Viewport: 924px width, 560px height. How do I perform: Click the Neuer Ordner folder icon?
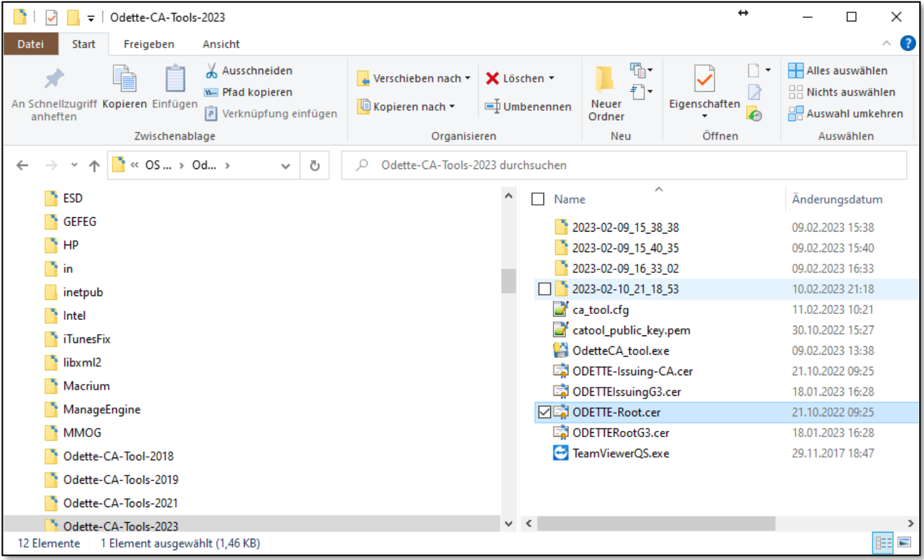(x=605, y=80)
